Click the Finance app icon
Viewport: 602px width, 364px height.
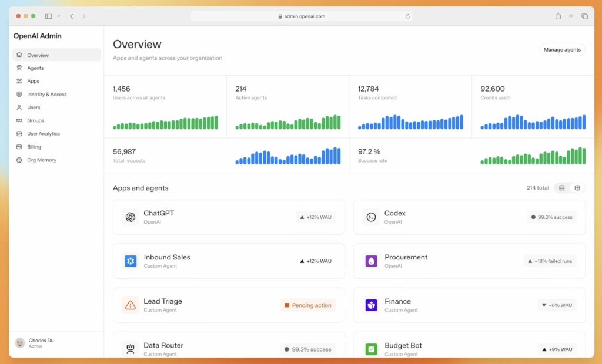pyautogui.click(x=371, y=305)
